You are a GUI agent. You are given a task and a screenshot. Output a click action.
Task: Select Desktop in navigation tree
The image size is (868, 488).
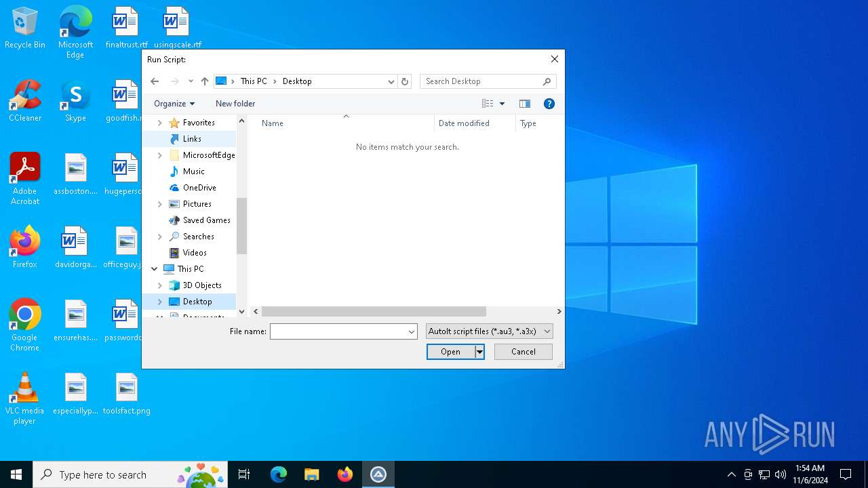click(x=197, y=302)
